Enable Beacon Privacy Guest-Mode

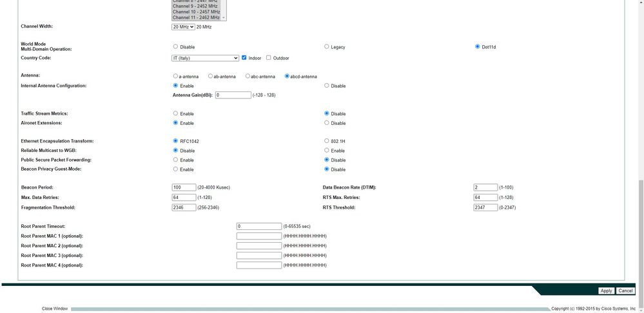point(175,169)
